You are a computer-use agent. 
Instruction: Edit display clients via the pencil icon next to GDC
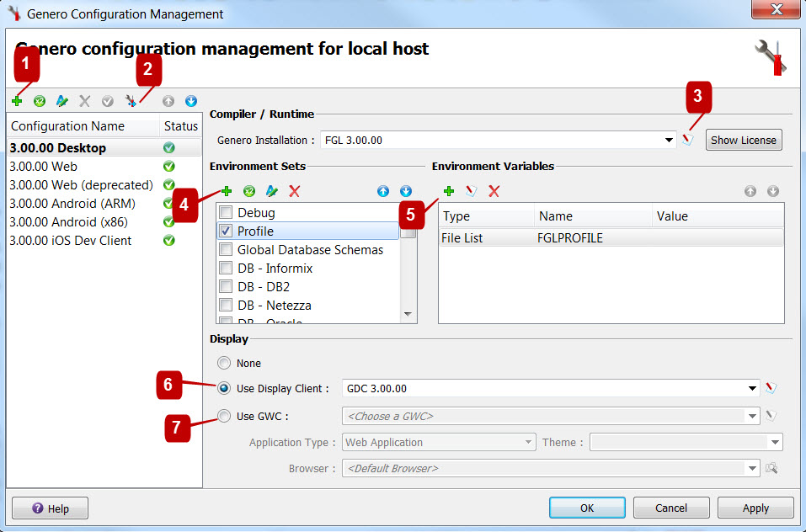coord(771,388)
